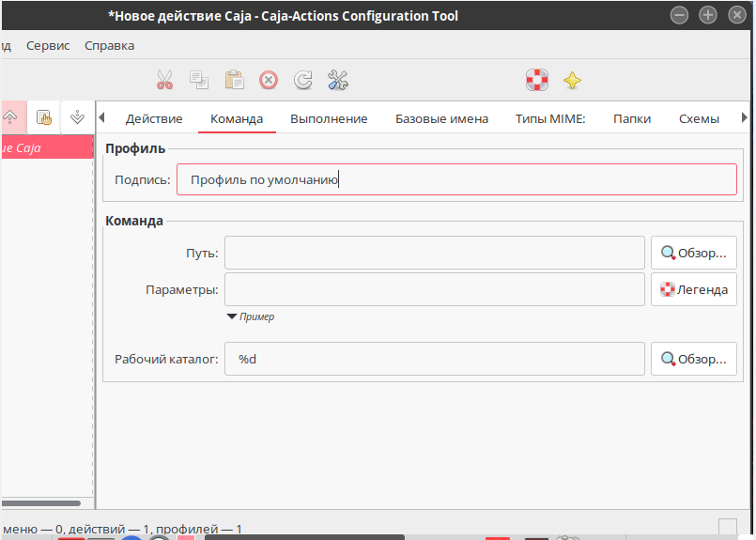The image size is (756, 540).
Task: Expand the Пример disclosure triangle
Action: coord(232,316)
